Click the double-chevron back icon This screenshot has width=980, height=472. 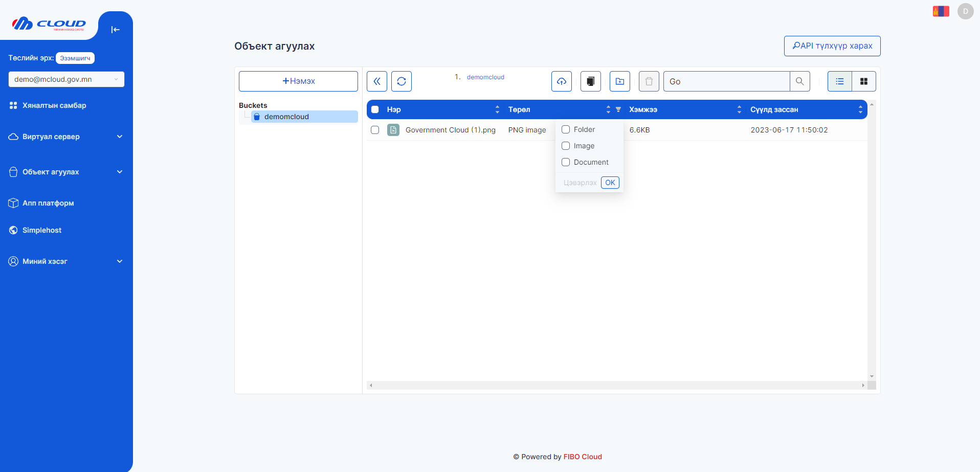click(377, 81)
